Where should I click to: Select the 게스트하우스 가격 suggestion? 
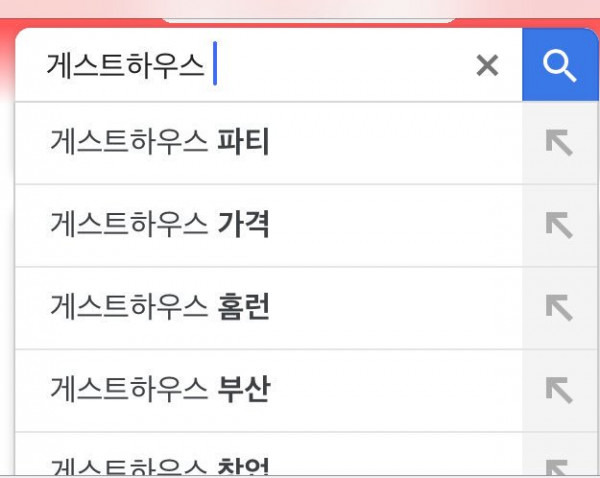tap(269, 225)
